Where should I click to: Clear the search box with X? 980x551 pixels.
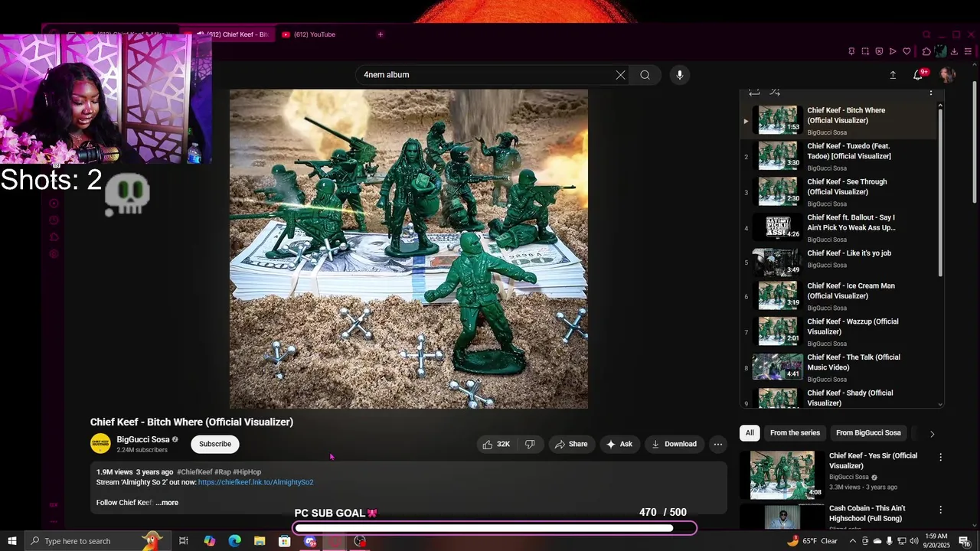(x=620, y=75)
